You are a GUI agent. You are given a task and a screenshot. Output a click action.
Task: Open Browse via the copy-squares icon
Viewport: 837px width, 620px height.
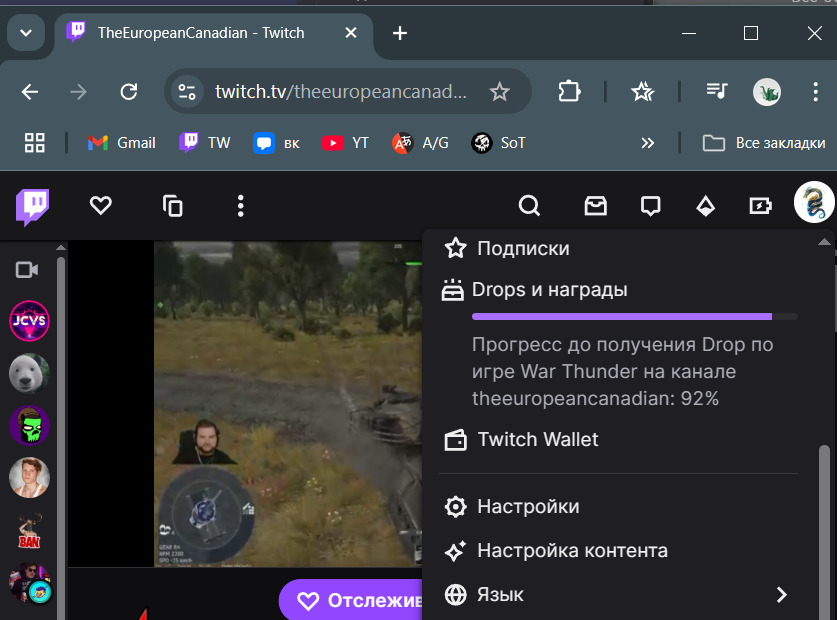[172, 206]
